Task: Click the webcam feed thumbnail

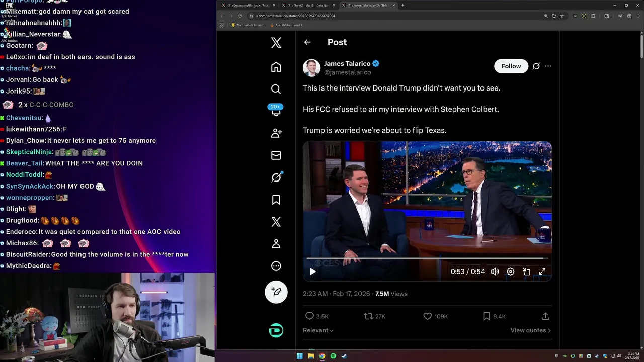Action: click(x=107, y=317)
